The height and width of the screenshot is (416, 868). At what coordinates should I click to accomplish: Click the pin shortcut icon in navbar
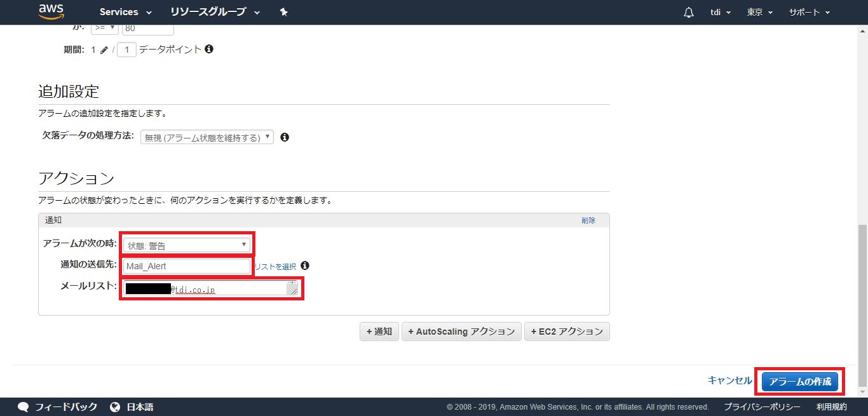(x=284, y=12)
